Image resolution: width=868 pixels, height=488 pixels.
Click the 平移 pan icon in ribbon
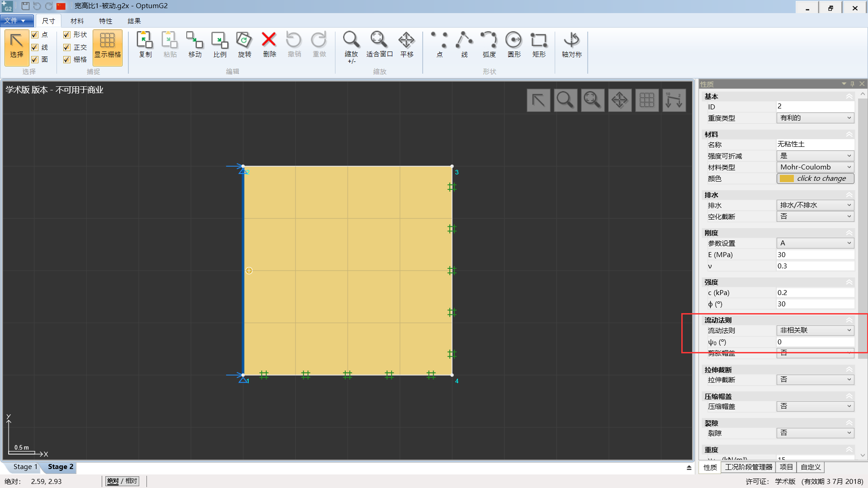click(407, 45)
